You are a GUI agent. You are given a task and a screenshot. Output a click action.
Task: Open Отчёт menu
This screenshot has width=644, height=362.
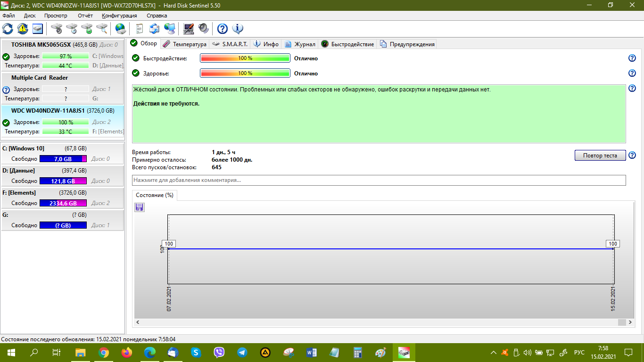tap(85, 16)
